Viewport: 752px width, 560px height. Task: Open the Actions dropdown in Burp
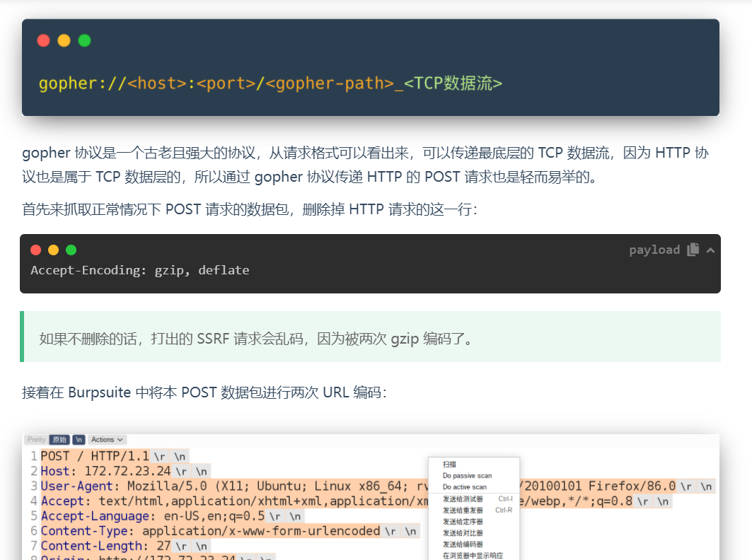click(x=108, y=440)
